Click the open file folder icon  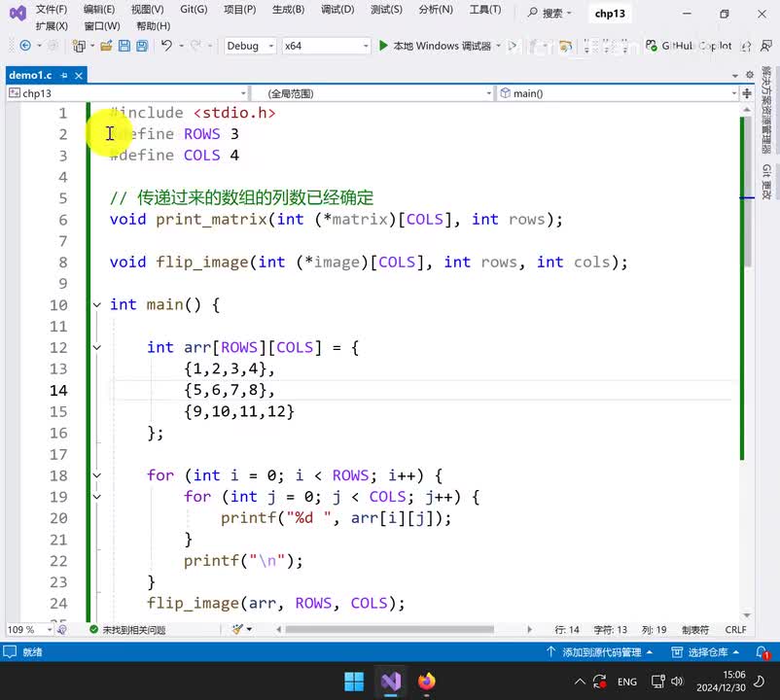point(106,46)
